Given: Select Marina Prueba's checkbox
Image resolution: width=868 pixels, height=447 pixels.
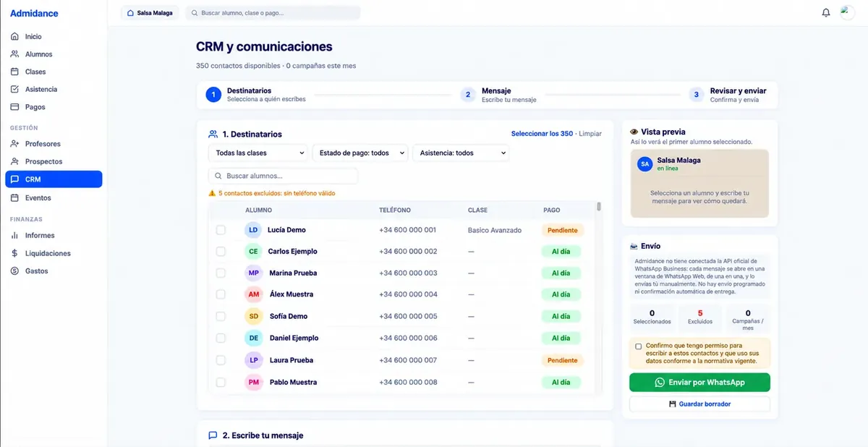Looking at the screenshot, I should [221, 273].
